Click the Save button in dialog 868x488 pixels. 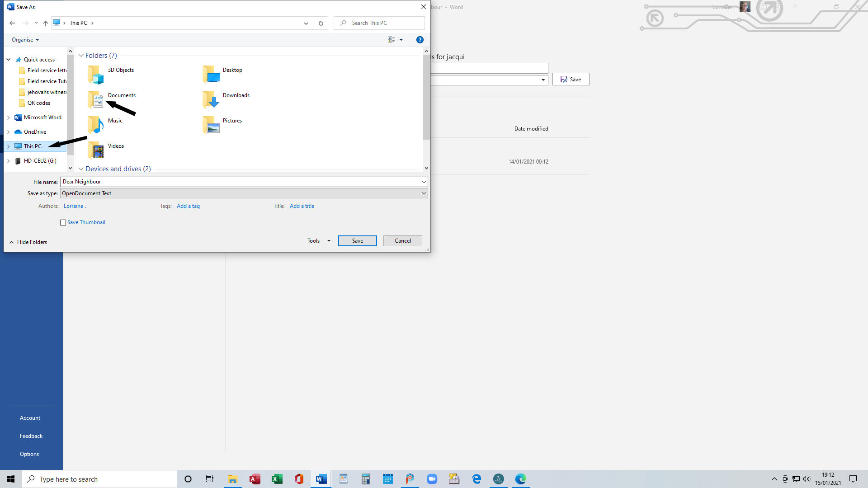(x=357, y=241)
